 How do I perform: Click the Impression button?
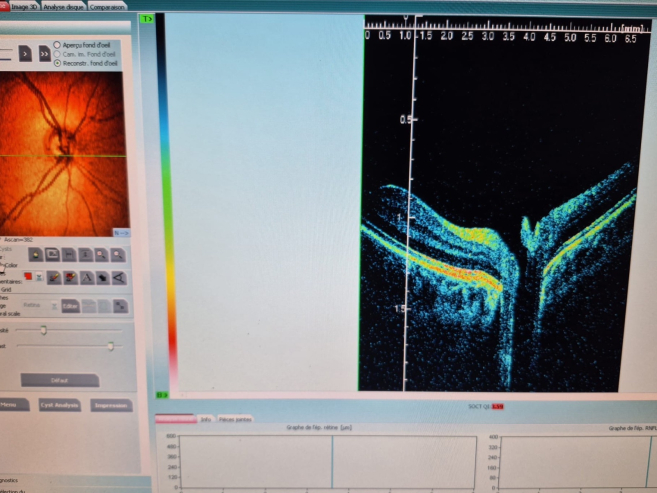[111, 405]
